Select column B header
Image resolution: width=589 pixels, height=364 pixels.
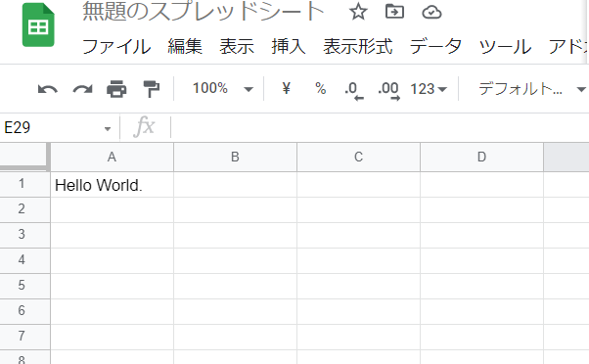point(235,157)
